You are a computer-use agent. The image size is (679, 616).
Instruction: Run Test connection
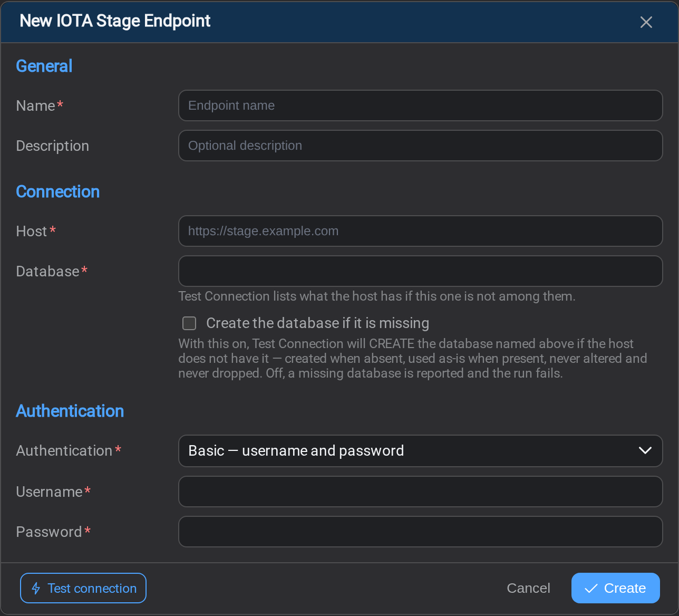pyautogui.click(x=83, y=588)
